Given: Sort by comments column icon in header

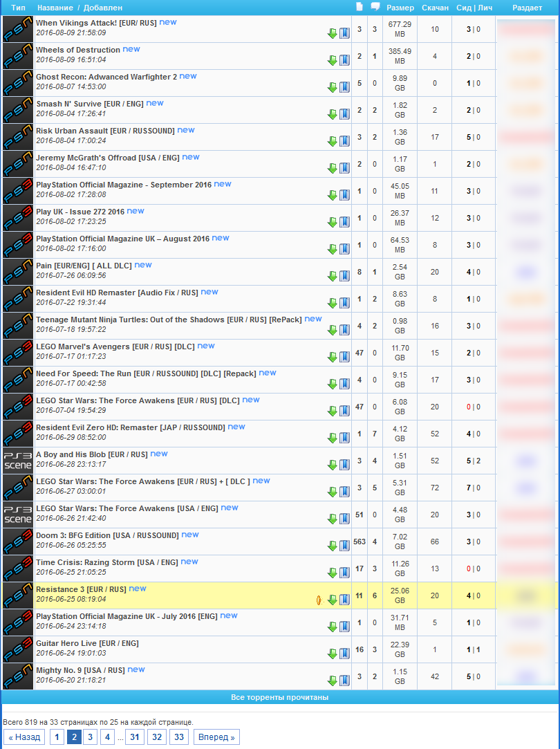Looking at the screenshot, I should pyautogui.click(x=375, y=7).
